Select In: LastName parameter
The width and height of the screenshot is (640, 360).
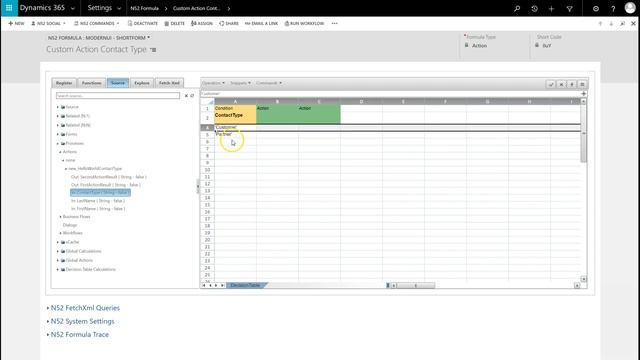coord(98,201)
